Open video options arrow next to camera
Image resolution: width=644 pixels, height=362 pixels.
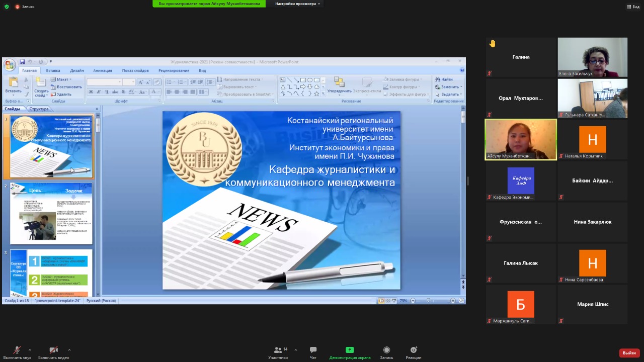click(x=69, y=350)
